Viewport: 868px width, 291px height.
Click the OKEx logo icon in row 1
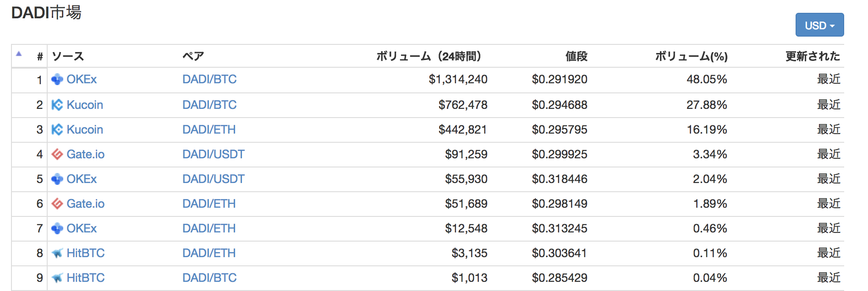(57, 80)
